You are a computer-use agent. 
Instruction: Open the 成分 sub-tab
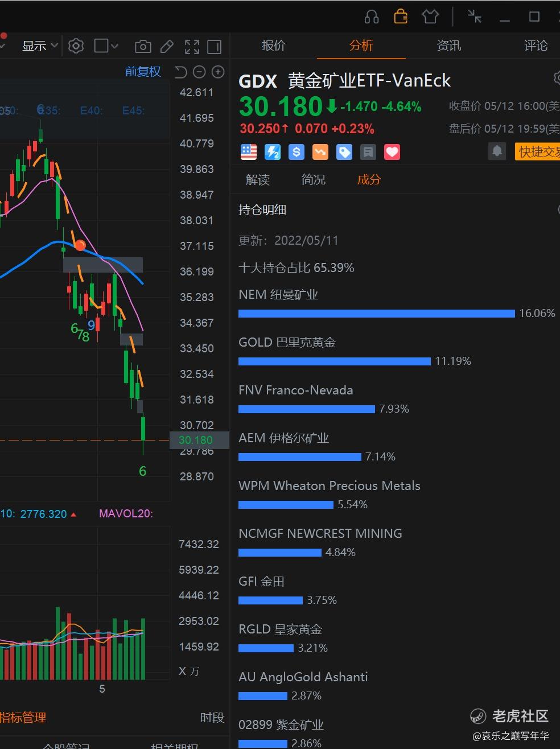click(x=369, y=180)
